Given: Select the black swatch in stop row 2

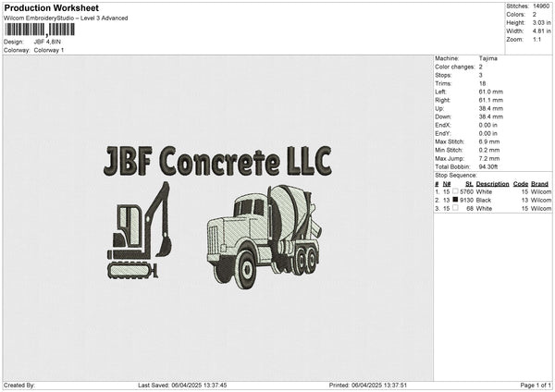Looking at the screenshot, I should [456, 200].
